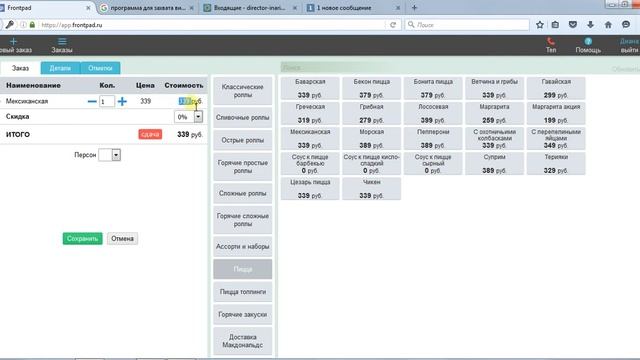This screenshot has width=640, height=360.
Task: Add Бонита пицца to order
Action: tap(433, 88)
